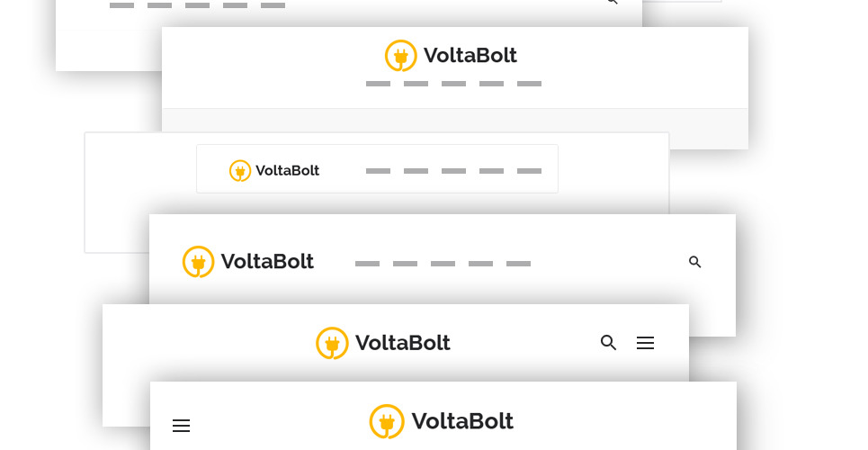Click VoltaBolt text in the bottom-most header
868x450 pixels.
pos(461,421)
